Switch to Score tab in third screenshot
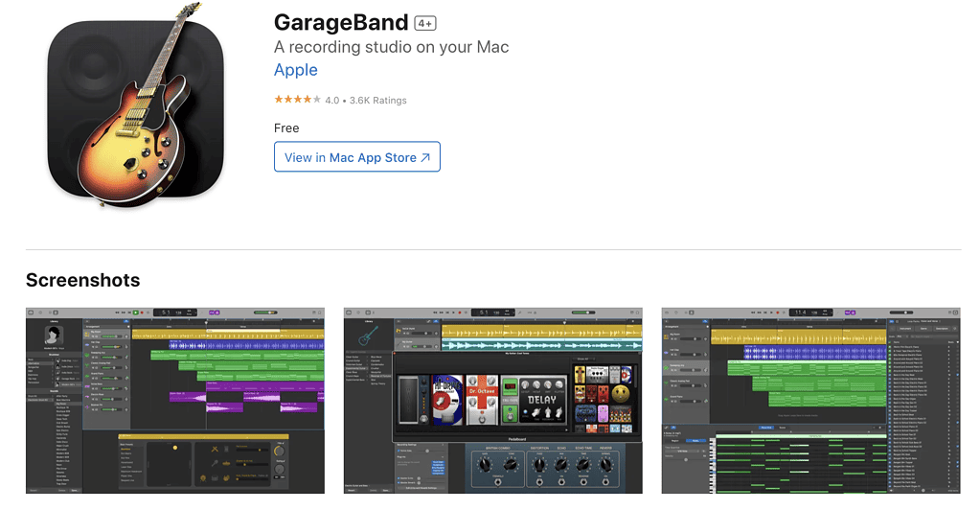Screen dimensions: 980x510 (782, 428)
